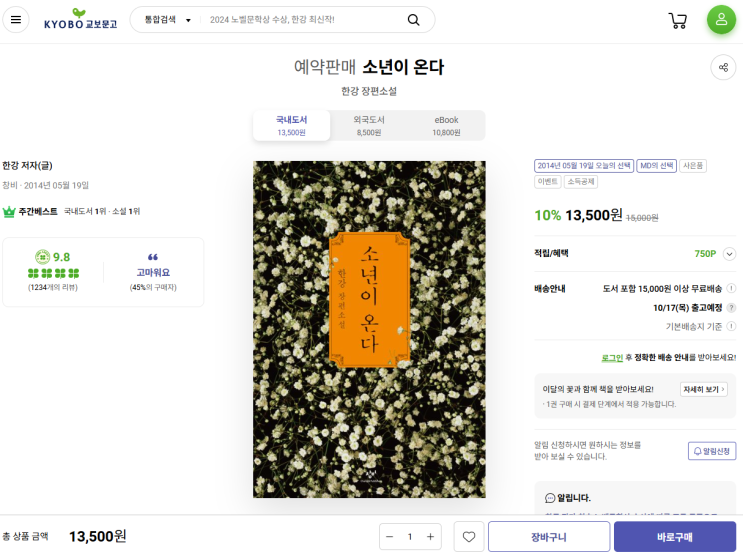Go to the KYOBO 교보문고 home logo
743x555 pixels.
click(x=80, y=19)
